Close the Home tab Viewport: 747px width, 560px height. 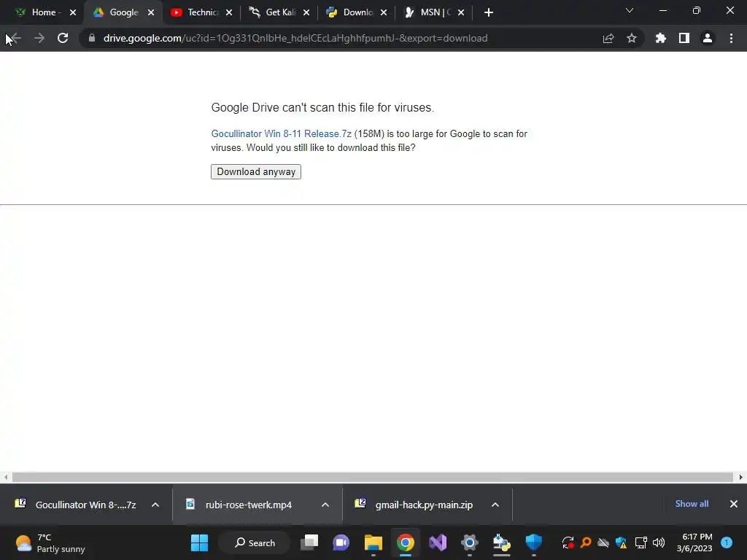click(73, 12)
